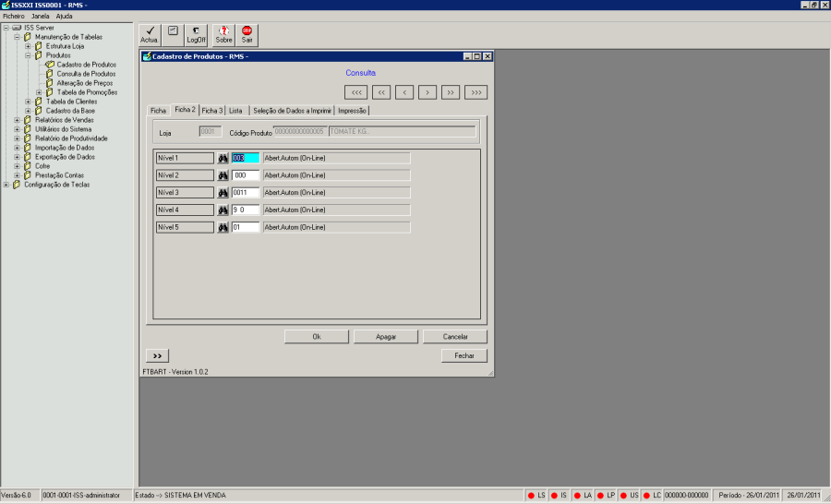Screen dimensions: 831x504
Task: Click the red IS status indicator
Action: pyautogui.click(x=554, y=496)
